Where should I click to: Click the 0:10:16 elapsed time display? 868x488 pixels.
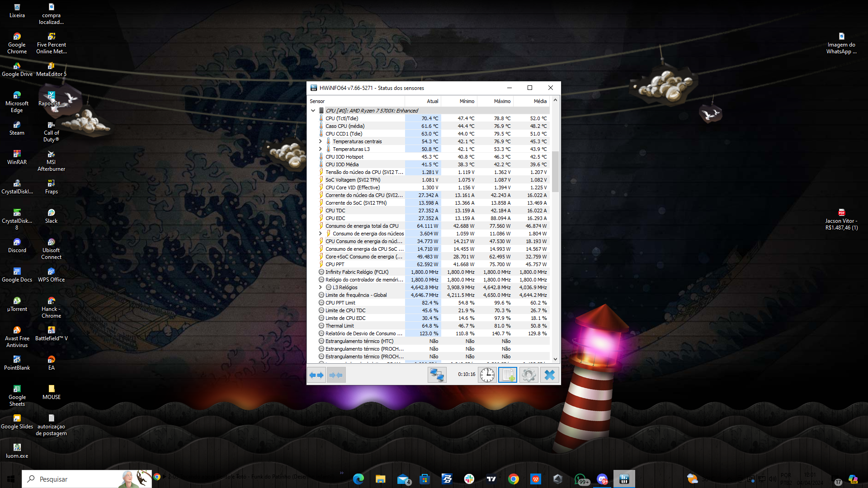467,374
